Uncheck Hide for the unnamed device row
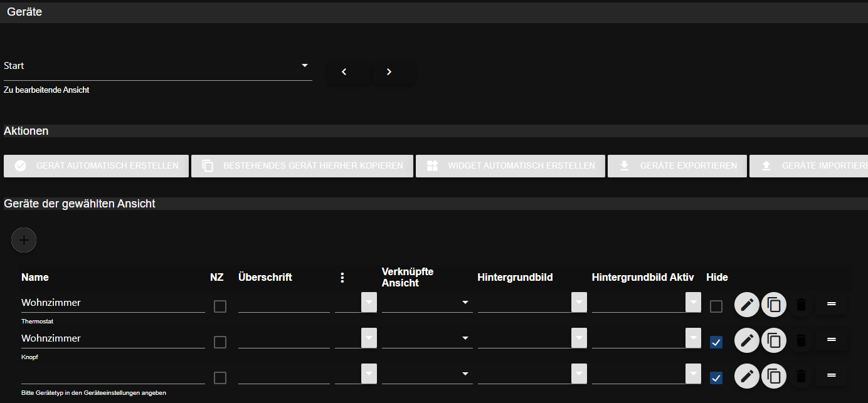Viewport: 868px width, 403px height. pyautogui.click(x=716, y=378)
